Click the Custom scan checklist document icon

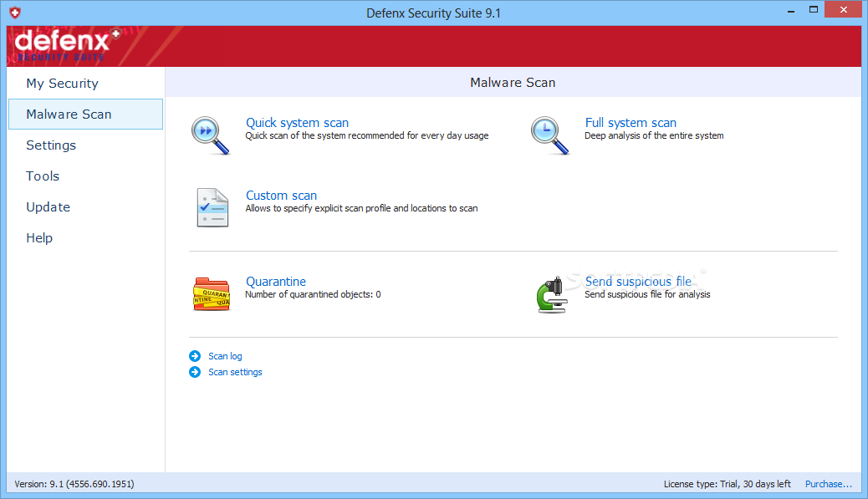click(x=212, y=207)
